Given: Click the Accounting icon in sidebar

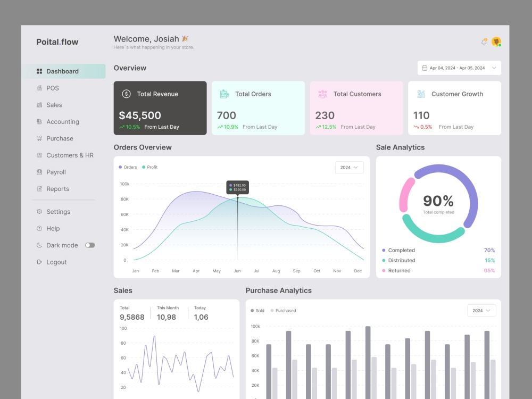Looking at the screenshot, I should 39,121.
